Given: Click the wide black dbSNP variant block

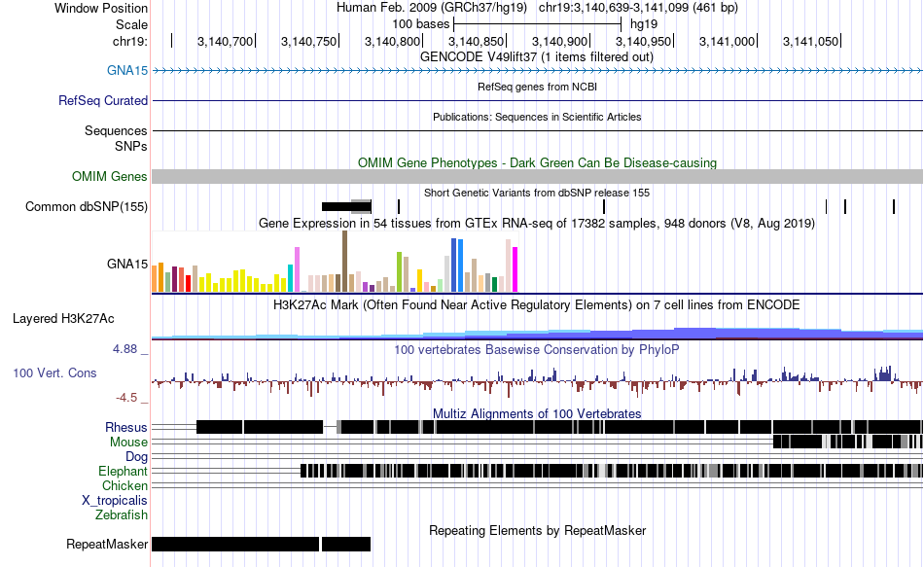Looking at the screenshot, I should [346, 206].
